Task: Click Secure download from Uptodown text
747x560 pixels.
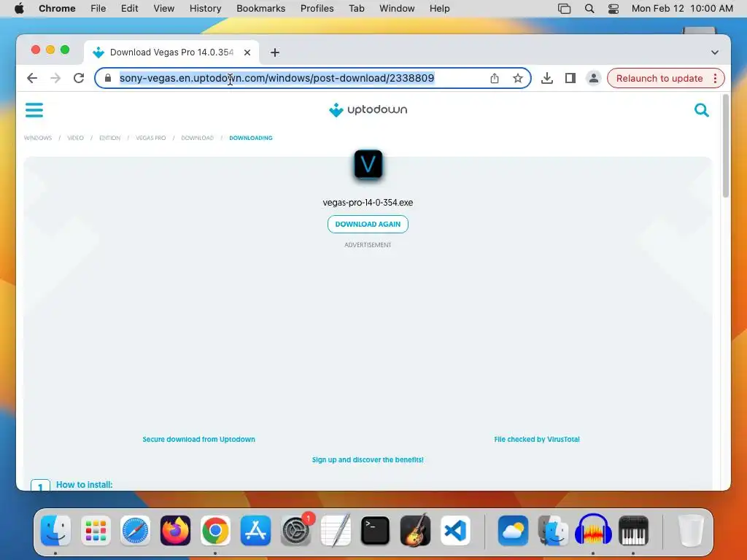Action: [198, 439]
